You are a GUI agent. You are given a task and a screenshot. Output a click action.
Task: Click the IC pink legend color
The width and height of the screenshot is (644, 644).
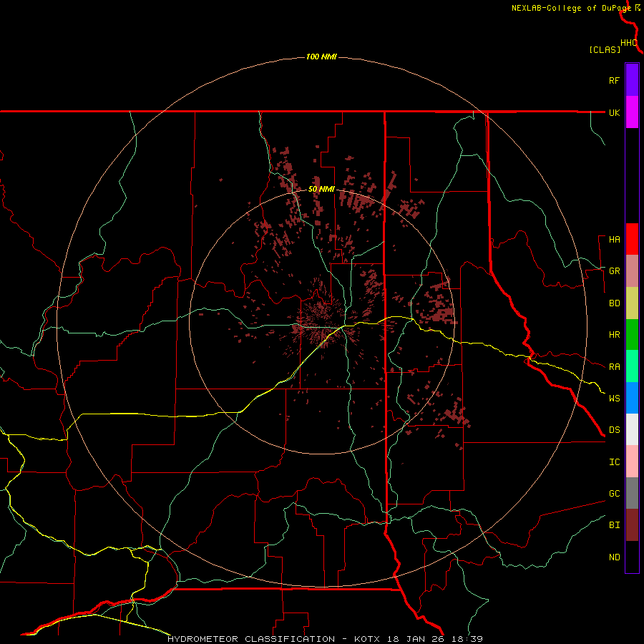[x=632, y=462]
